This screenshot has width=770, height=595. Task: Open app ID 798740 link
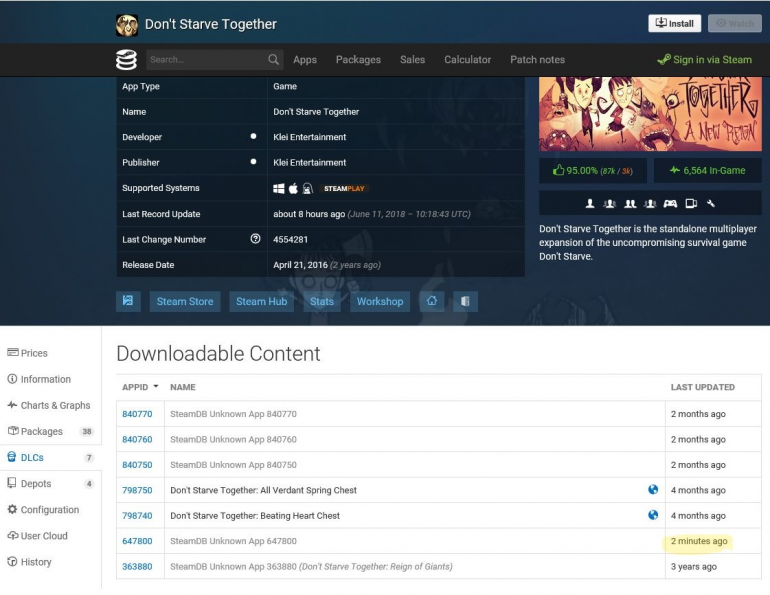137,515
